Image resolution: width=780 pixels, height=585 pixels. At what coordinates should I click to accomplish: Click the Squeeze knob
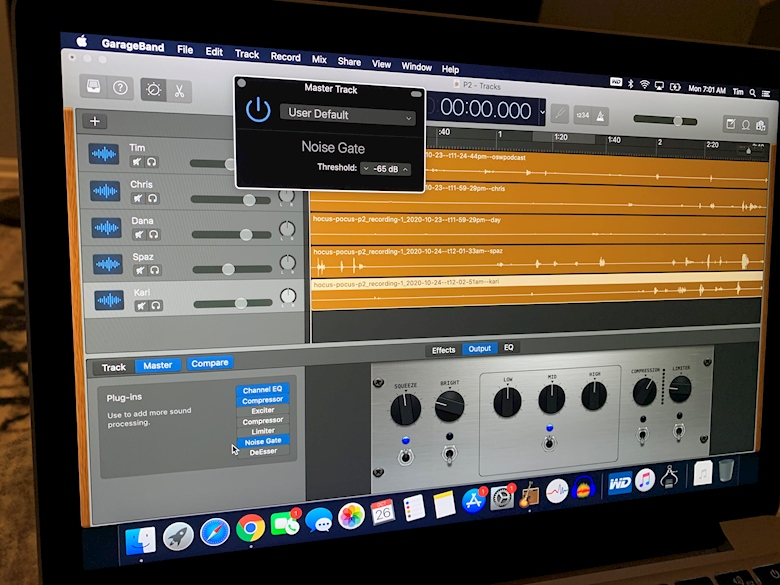pyautogui.click(x=405, y=409)
